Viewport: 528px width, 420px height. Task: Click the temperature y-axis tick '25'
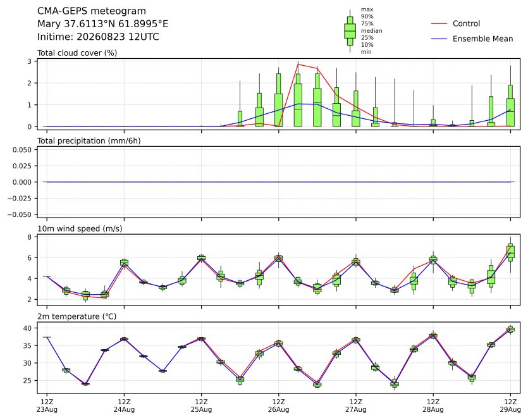28,381
